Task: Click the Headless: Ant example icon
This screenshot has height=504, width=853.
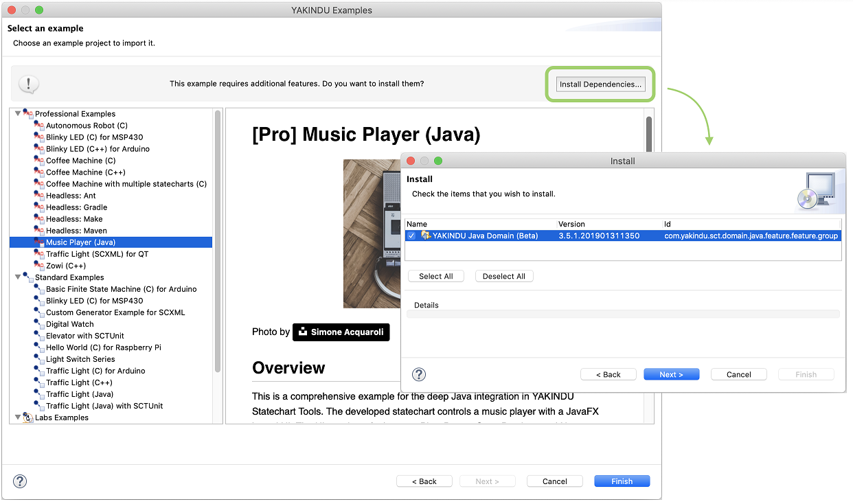Action: point(39,196)
